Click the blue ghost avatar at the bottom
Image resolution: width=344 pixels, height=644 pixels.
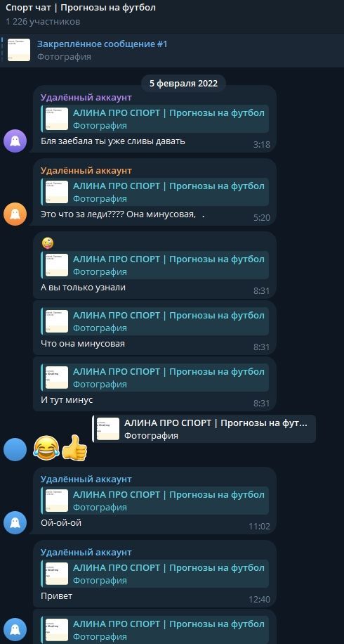tap(15, 630)
